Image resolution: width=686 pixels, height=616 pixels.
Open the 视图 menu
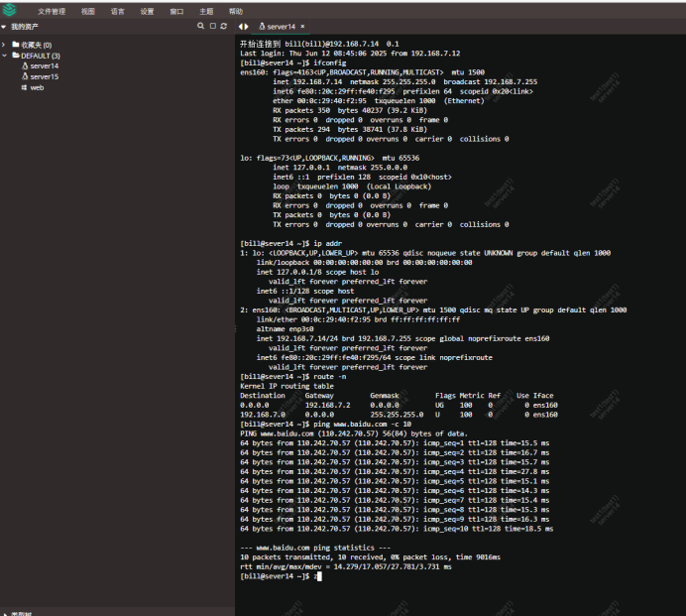[88, 11]
